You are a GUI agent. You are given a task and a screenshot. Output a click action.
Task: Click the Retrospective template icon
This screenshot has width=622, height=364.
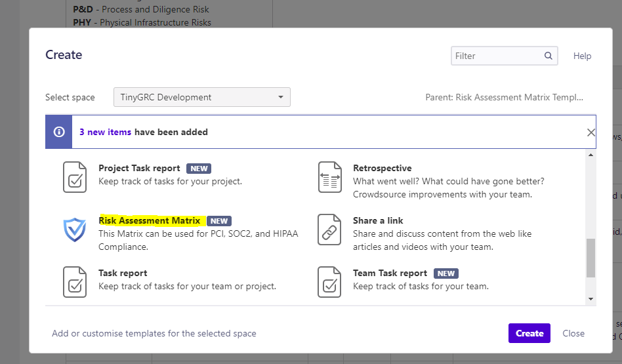click(329, 177)
